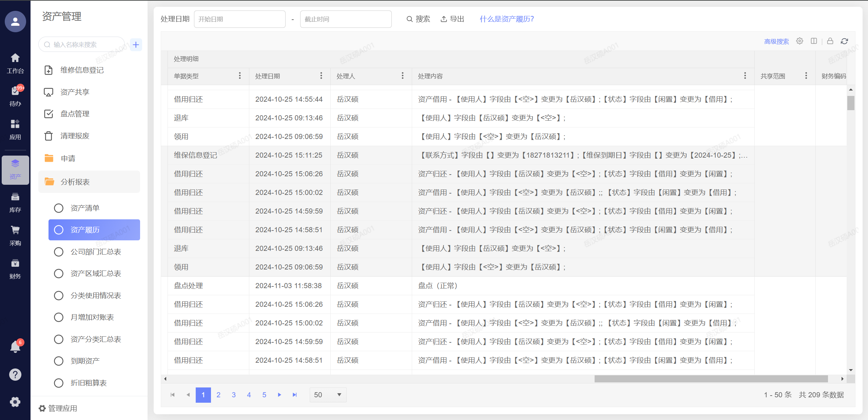Image resolution: width=868 pixels, height=420 pixels.
Task: Focus the 开始日期 start date field
Action: click(x=240, y=19)
